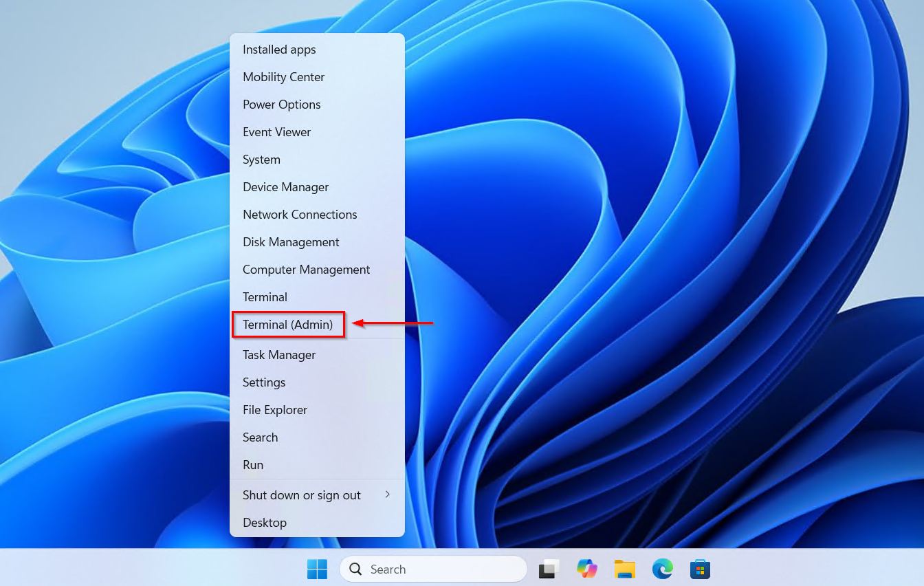The image size is (924, 586).
Task: Click the Windows Start button
Action: click(317, 569)
